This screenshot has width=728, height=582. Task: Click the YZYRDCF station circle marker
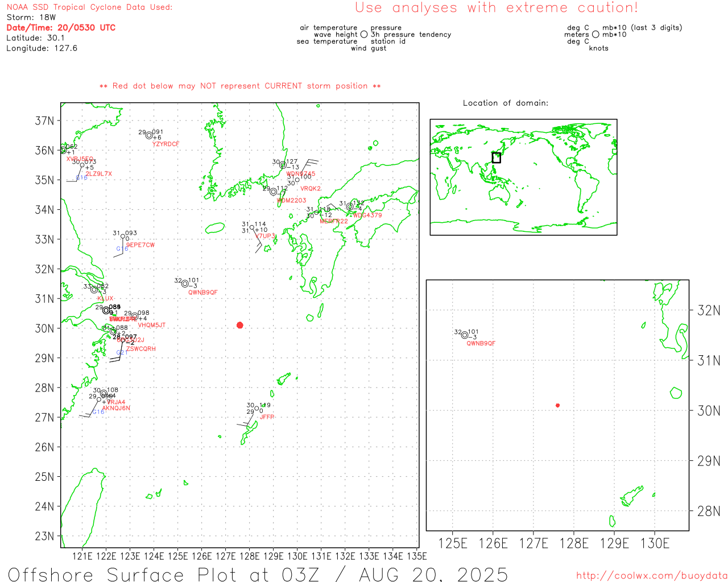149,135
